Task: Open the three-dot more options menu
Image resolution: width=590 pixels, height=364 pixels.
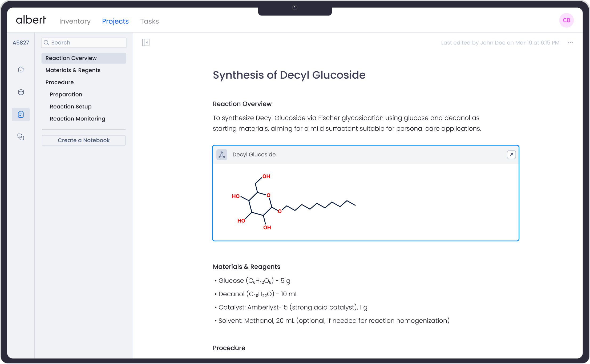Action: 570,43
